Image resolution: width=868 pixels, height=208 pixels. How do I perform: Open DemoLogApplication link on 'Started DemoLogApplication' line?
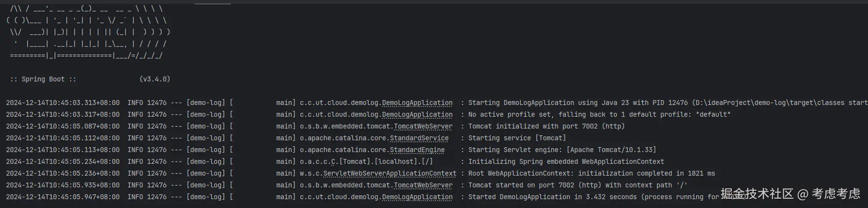point(417,197)
